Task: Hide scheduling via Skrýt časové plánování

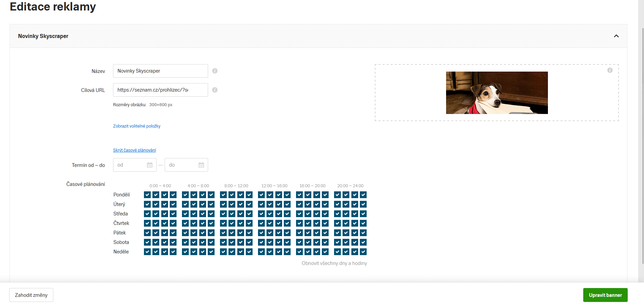Action: pos(134,150)
